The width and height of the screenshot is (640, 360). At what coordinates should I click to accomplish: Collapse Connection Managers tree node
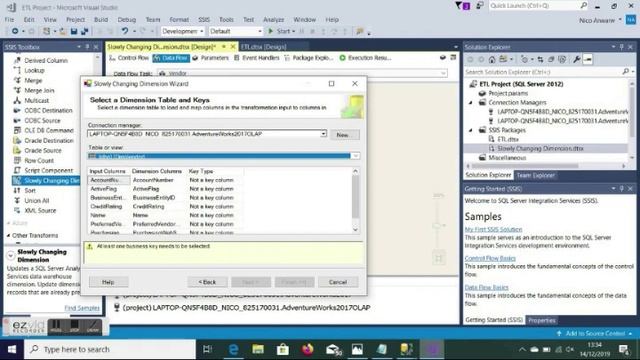(471, 103)
